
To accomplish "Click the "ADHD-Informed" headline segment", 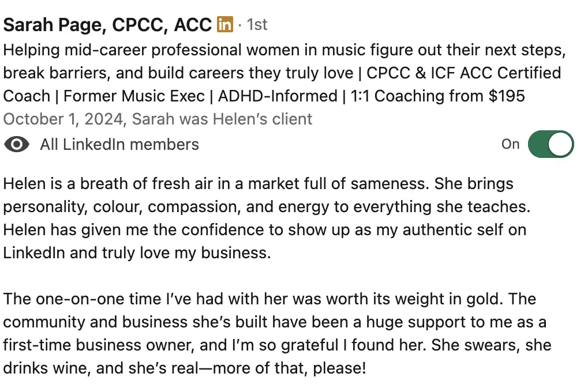I will [x=278, y=96].
